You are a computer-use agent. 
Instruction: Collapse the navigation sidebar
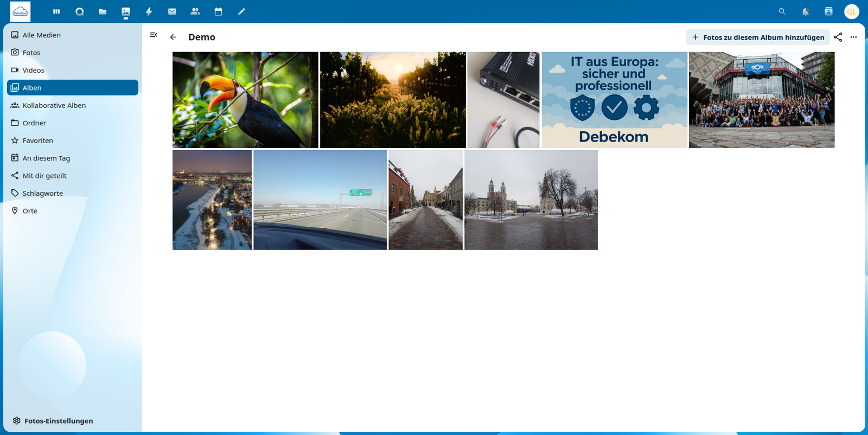click(154, 35)
